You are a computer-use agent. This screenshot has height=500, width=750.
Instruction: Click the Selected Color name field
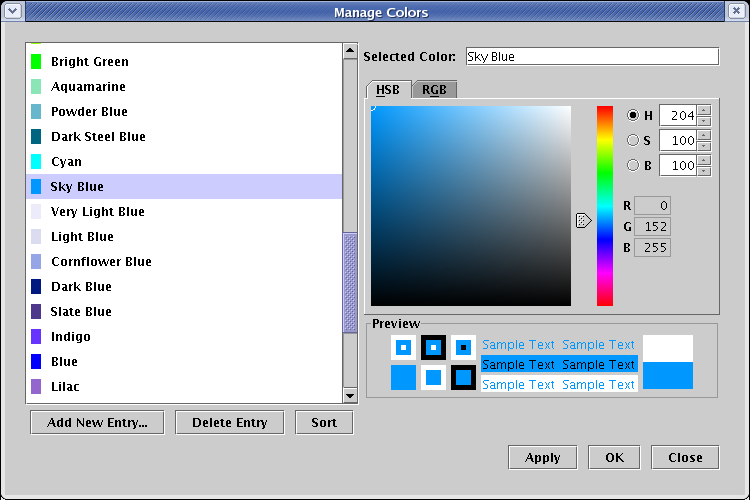click(x=591, y=57)
